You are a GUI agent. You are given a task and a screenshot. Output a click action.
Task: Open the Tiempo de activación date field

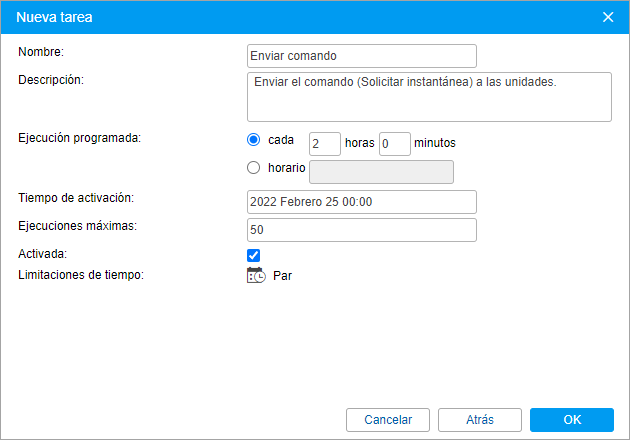(361, 201)
